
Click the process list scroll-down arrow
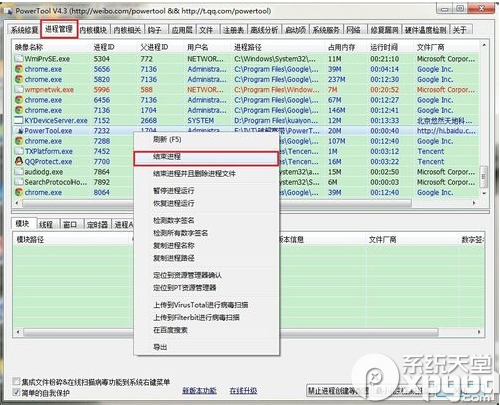pos(484,193)
